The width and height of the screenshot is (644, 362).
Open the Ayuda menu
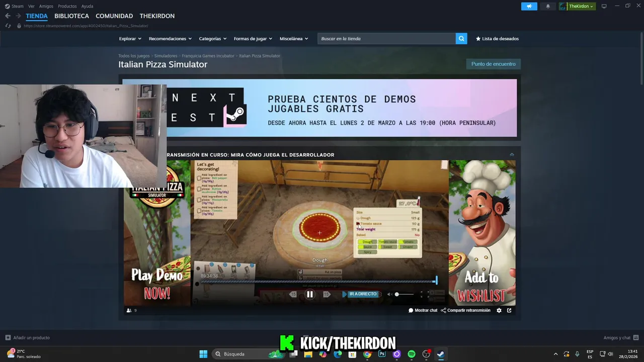(x=87, y=6)
